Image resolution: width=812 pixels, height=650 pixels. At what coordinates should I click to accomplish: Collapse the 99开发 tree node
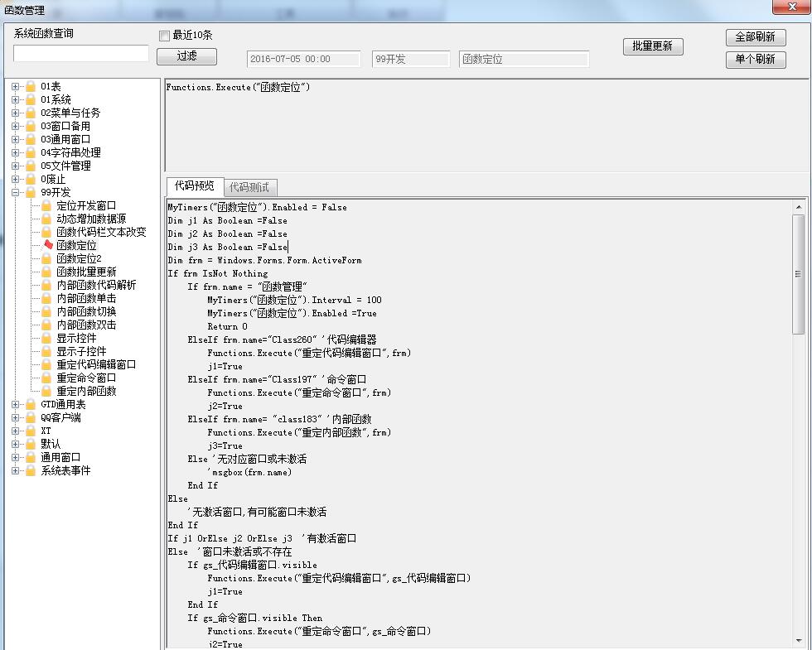click(x=15, y=192)
